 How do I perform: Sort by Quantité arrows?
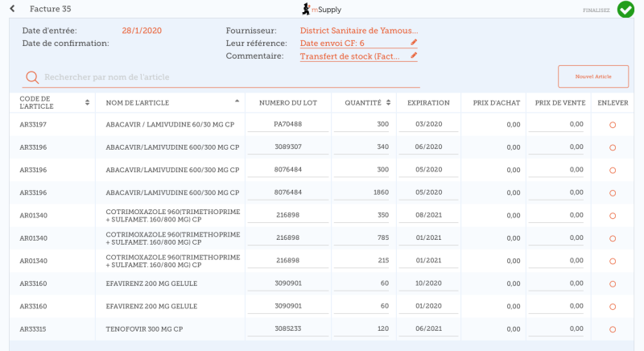pyautogui.click(x=388, y=102)
